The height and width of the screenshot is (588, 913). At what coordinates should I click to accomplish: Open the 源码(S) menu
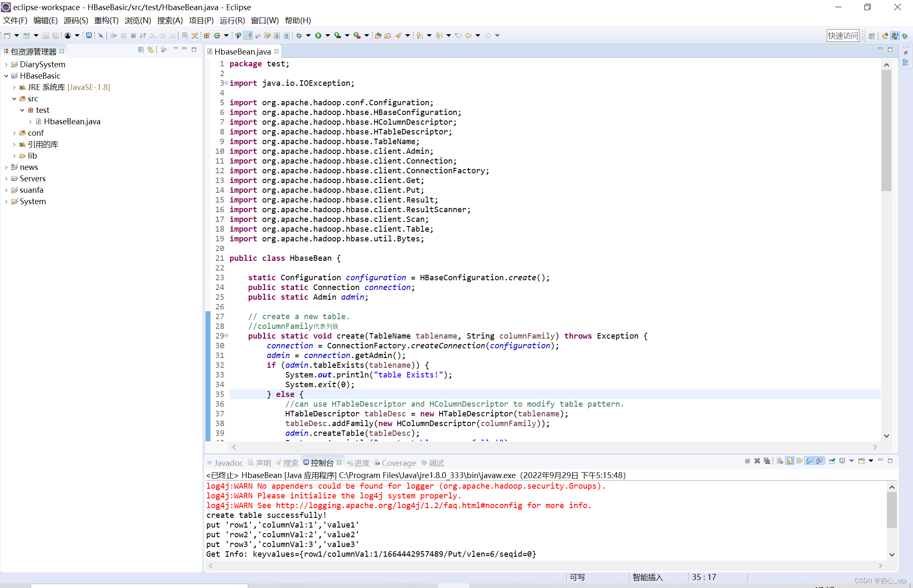(x=76, y=20)
